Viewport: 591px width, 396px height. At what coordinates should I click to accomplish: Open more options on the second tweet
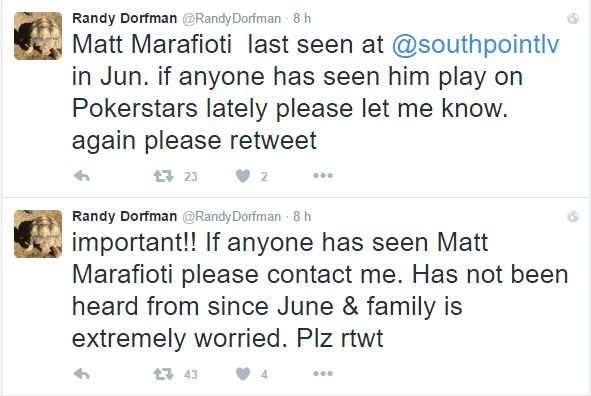[323, 373]
